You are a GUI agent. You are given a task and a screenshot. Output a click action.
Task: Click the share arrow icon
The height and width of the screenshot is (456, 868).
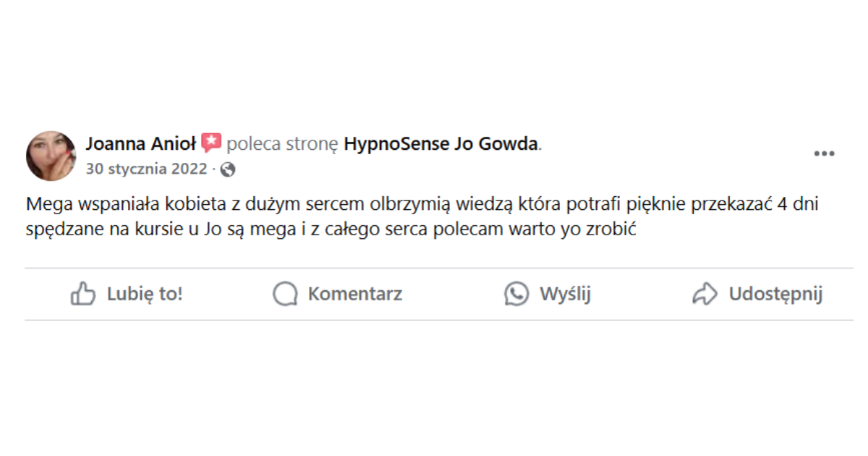(705, 294)
